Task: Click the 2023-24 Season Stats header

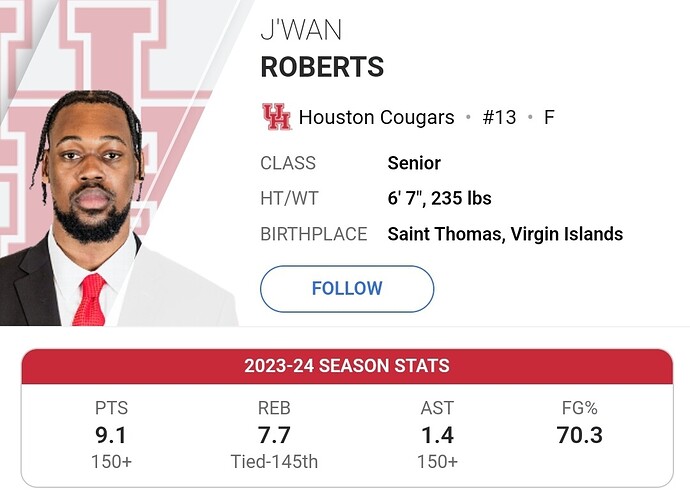Action: [x=347, y=366]
